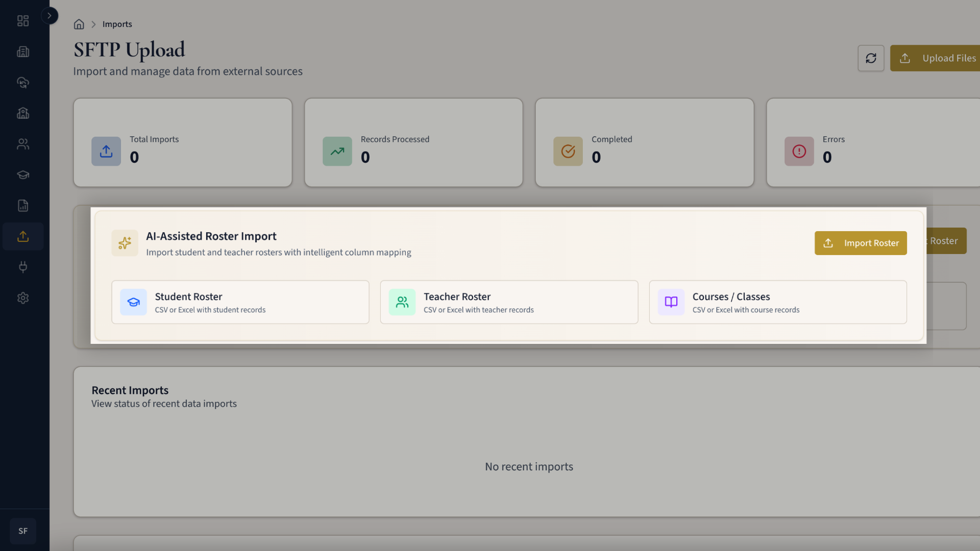Viewport: 980px width, 551px height.
Task: Expand the sidebar with chevron arrow
Action: pyautogui.click(x=50, y=16)
